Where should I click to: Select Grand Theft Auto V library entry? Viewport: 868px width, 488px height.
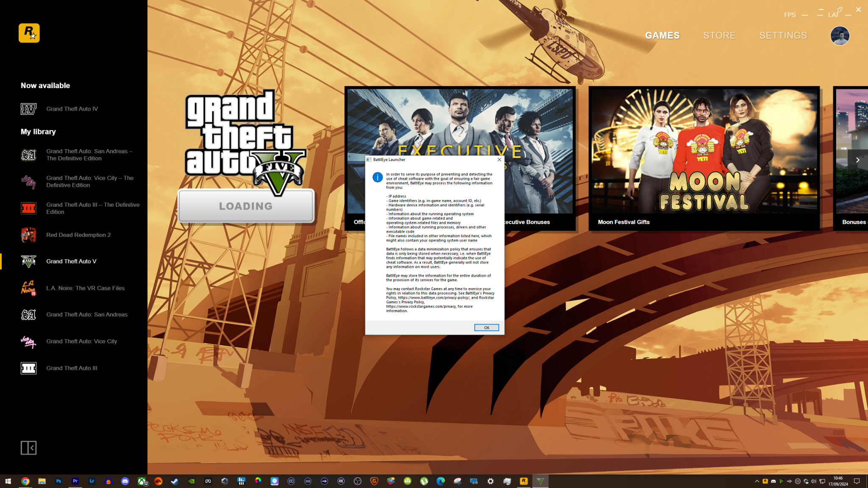tap(71, 261)
